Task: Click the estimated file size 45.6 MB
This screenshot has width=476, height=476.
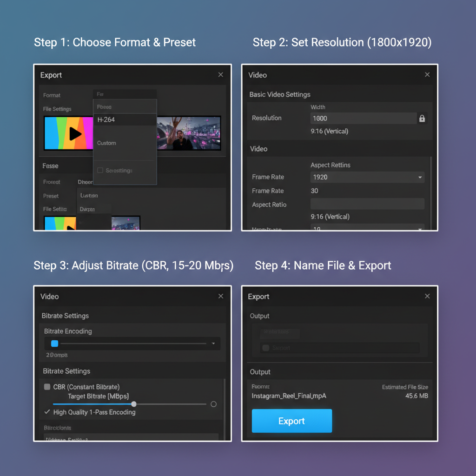Action: point(416,396)
